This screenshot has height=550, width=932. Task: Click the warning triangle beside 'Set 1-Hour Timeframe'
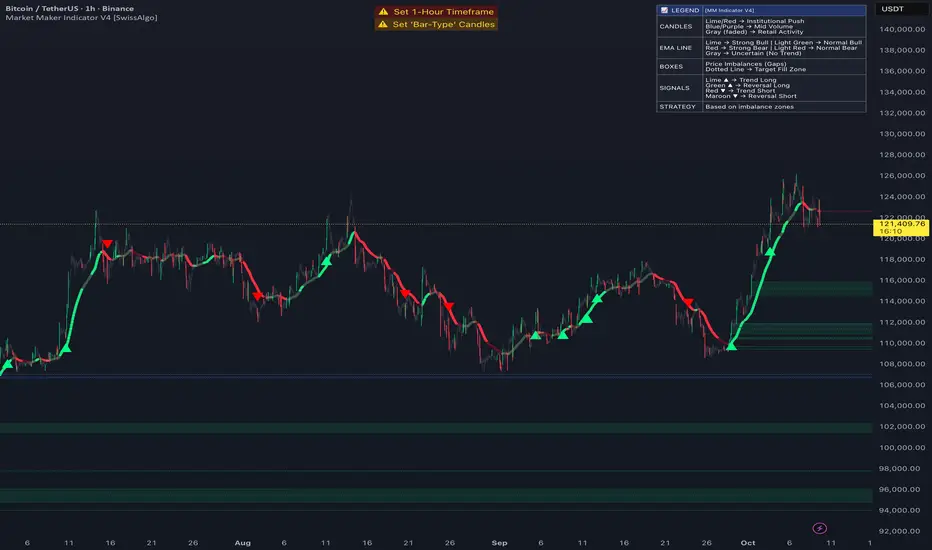pos(383,11)
